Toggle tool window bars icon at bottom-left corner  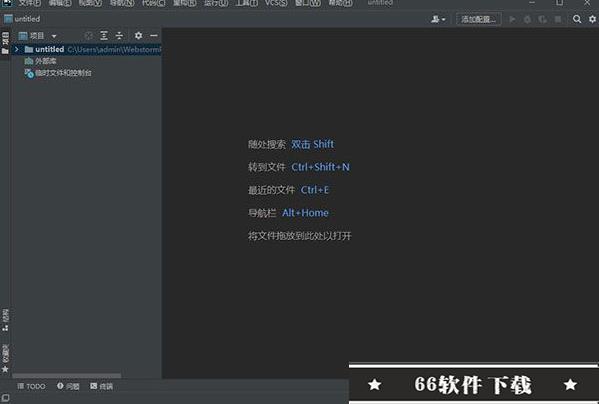tap(5, 398)
